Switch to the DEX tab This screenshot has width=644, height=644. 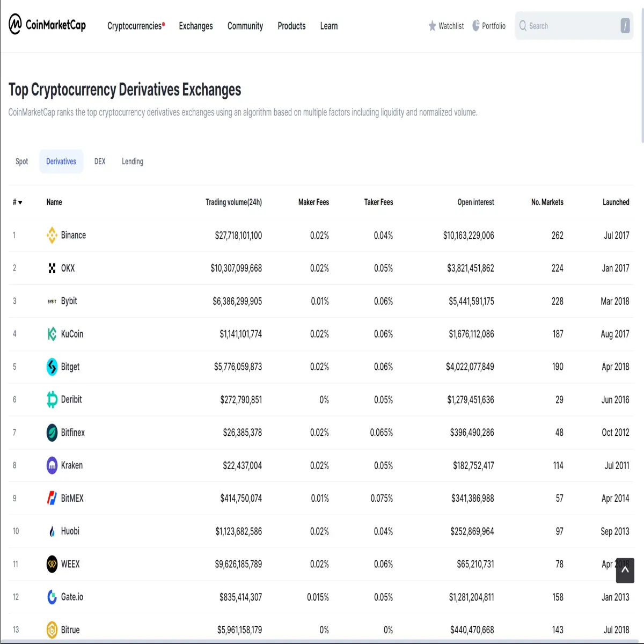point(100,162)
